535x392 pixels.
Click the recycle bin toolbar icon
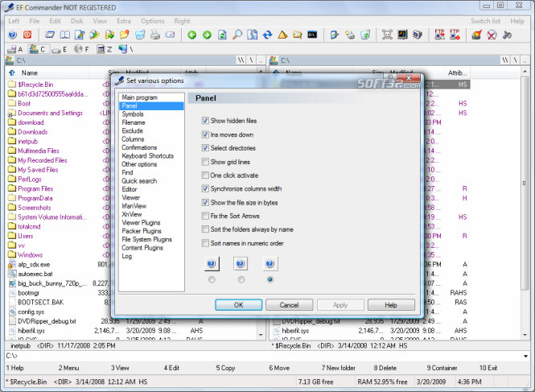[365, 35]
